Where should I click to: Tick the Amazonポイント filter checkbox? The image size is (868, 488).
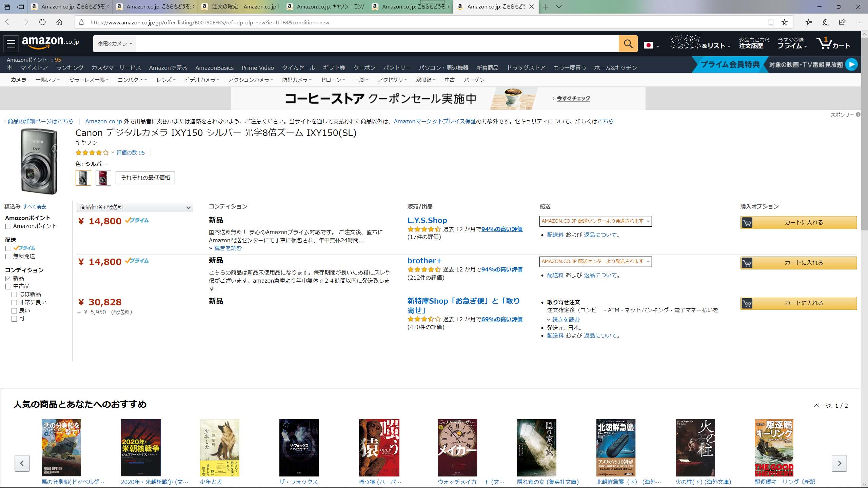pos(8,226)
